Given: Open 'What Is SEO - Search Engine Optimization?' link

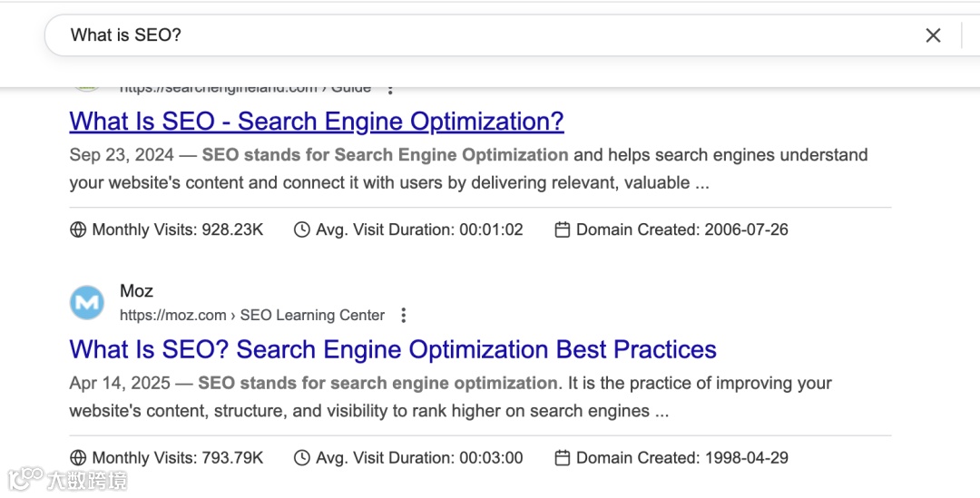Looking at the screenshot, I should [x=317, y=122].
